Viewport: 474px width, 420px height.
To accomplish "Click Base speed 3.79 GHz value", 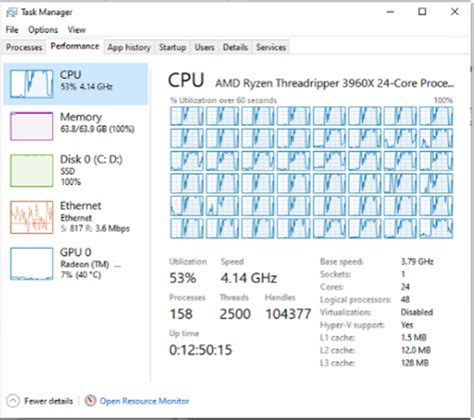I will (x=417, y=262).
